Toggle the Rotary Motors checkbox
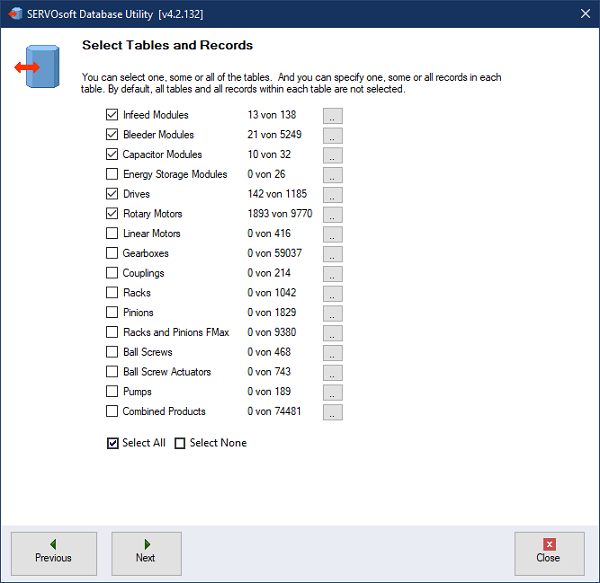The height and width of the screenshot is (583, 600). (x=112, y=213)
